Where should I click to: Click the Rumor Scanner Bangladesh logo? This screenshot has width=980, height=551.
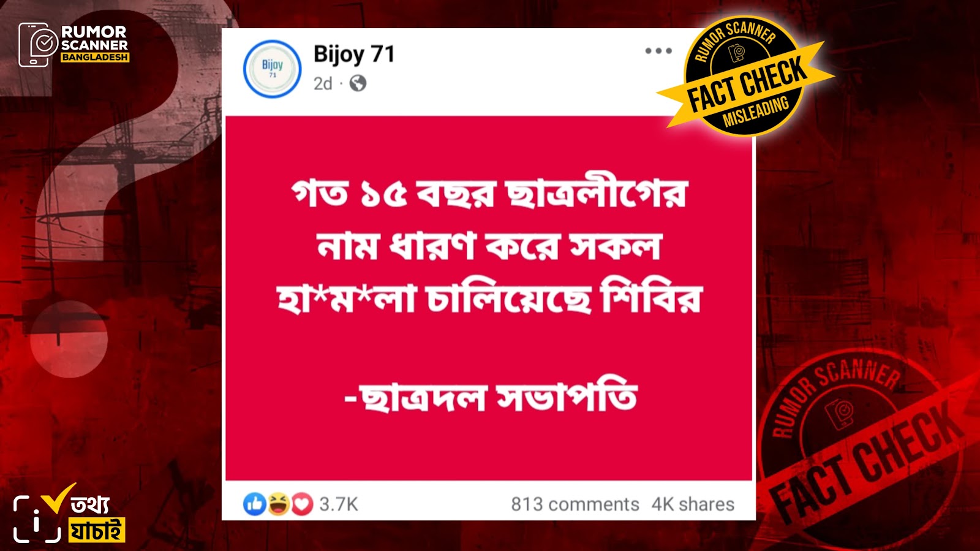point(73,44)
